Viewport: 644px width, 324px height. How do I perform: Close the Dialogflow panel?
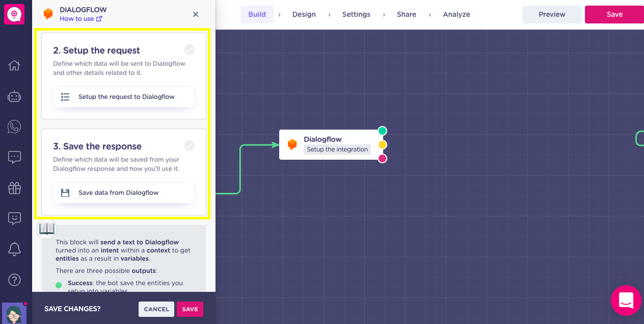(x=196, y=14)
